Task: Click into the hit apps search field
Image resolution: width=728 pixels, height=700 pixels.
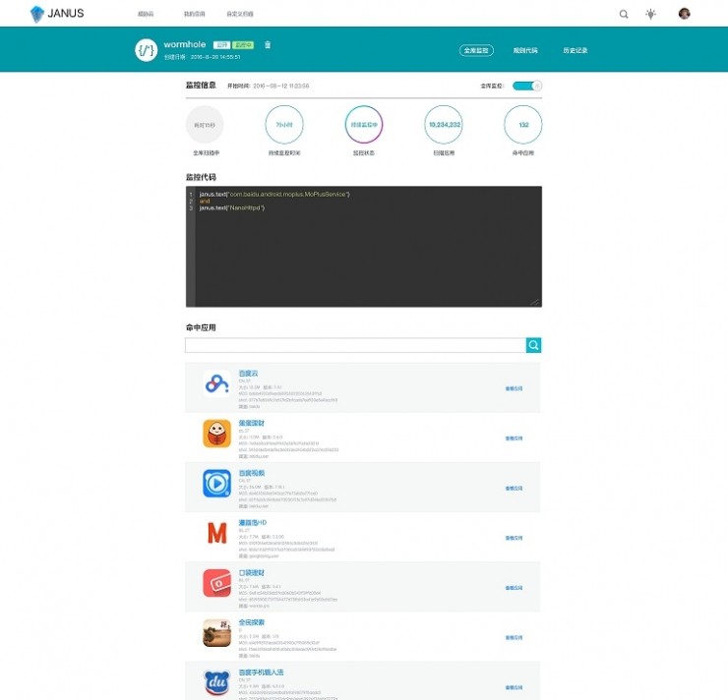Action: pyautogui.click(x=356, y=345)
